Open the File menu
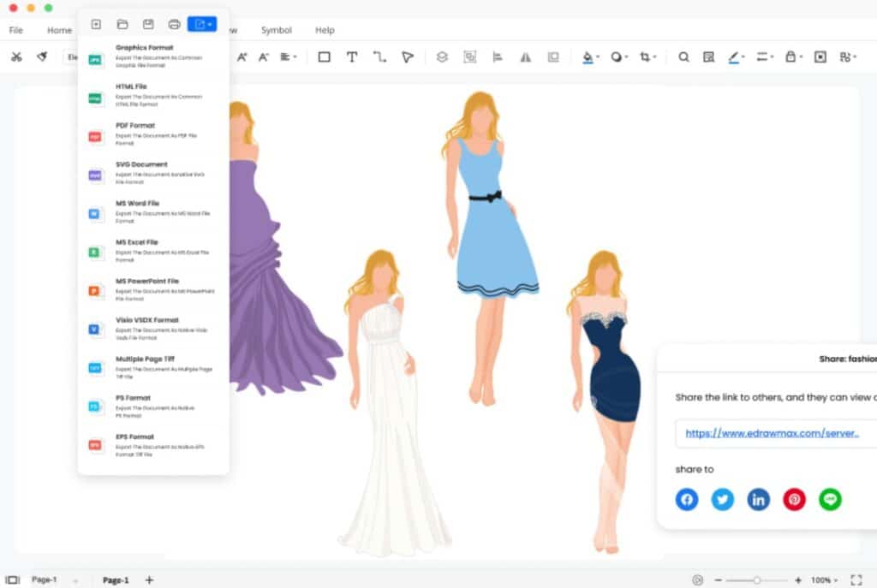Viewport: 877px width, 588px height. click(x=15, y=30)
